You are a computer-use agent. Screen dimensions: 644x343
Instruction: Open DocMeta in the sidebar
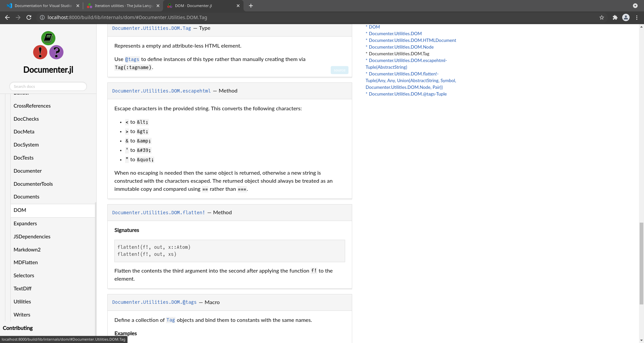[24, 132]
